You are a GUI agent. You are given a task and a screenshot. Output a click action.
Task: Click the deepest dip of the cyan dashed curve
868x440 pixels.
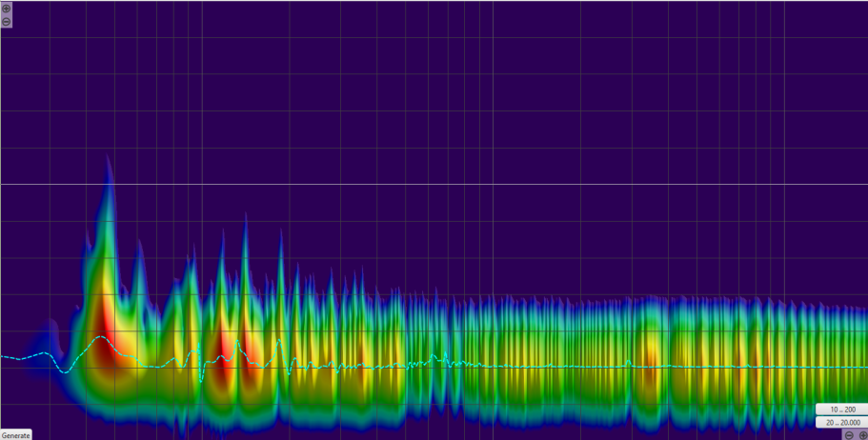pyautogui.click(x=202, y=380)
